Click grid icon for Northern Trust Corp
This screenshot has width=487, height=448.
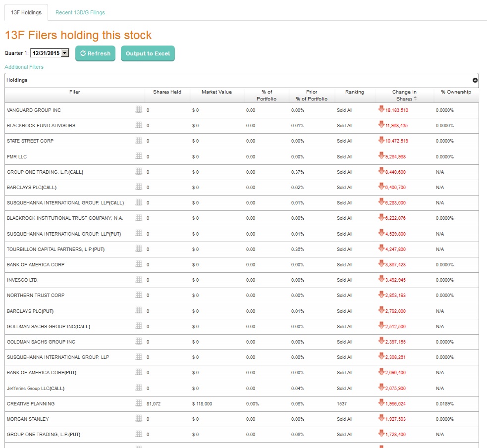[139, 295]
